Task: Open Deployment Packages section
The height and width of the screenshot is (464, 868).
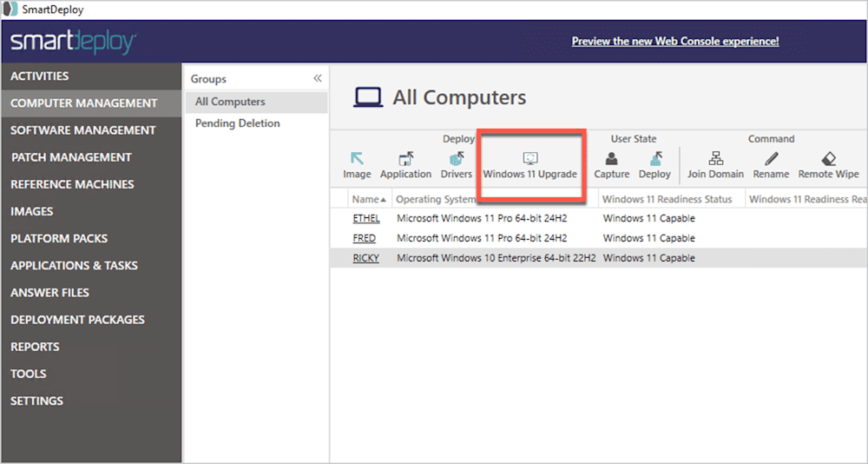Action: tap(91, 320)
